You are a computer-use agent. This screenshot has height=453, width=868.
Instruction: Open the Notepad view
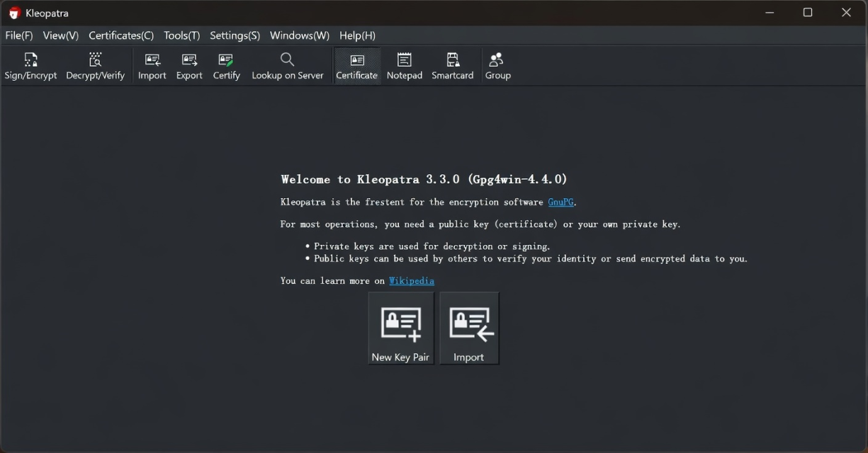405,67
